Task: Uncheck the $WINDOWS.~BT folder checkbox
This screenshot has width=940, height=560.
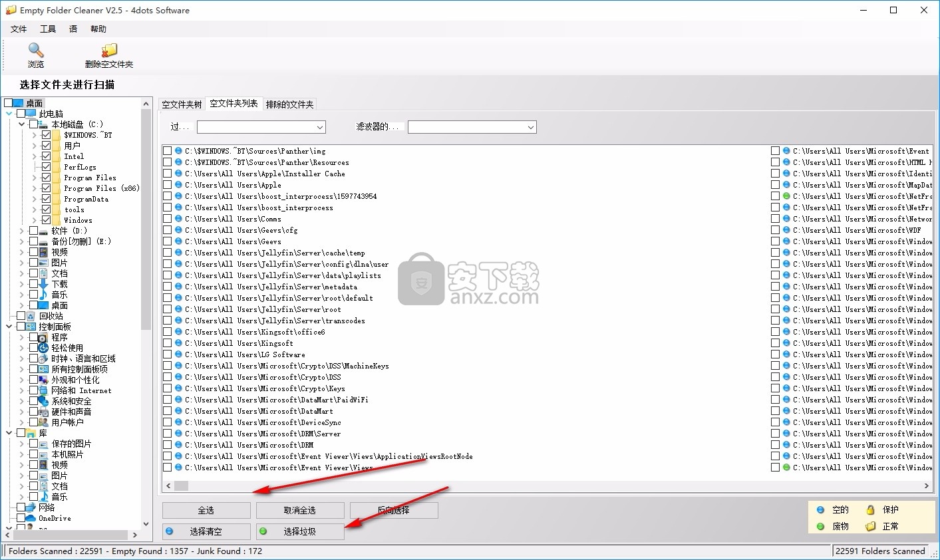Action: pyautogui.click(x=46, y=135)
